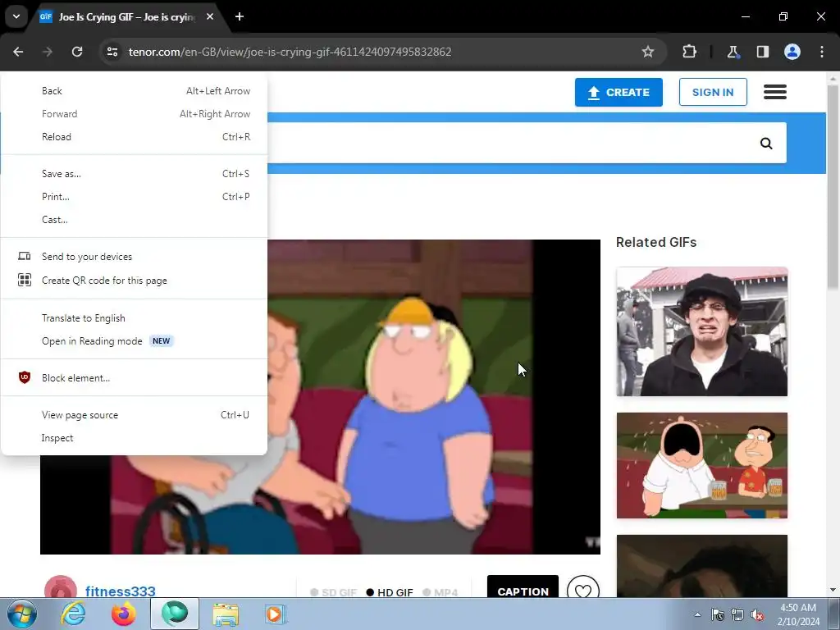The width and height of the screenshot is (840, 630).
Task: Click the address bar URL
Action: click(x=290, y=52)
